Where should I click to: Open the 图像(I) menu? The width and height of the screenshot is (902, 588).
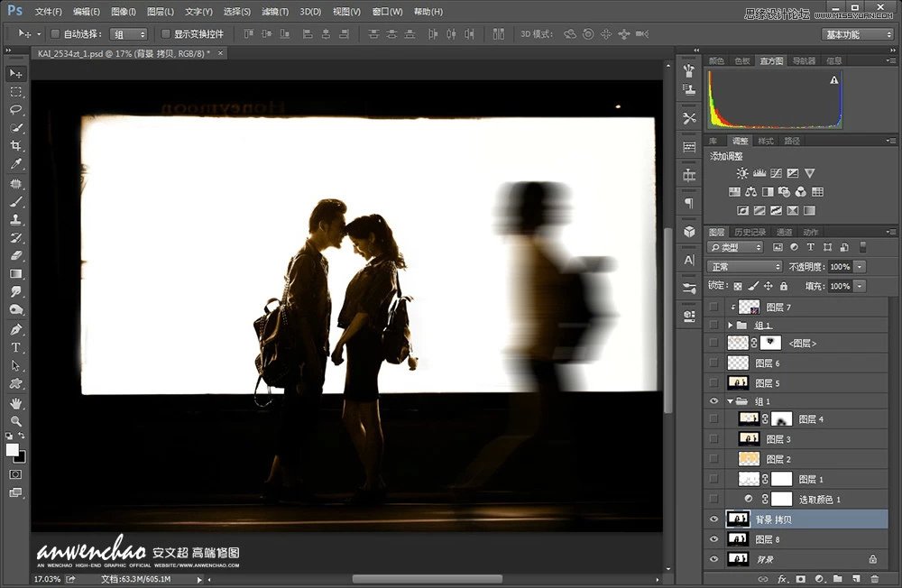click(123, 12)
